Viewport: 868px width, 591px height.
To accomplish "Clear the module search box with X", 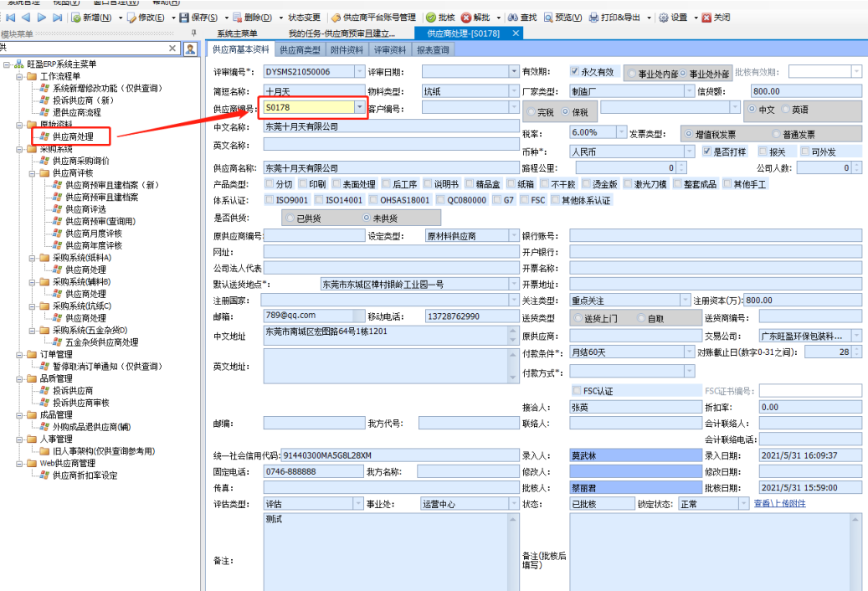I will click(x=172, y=49).
